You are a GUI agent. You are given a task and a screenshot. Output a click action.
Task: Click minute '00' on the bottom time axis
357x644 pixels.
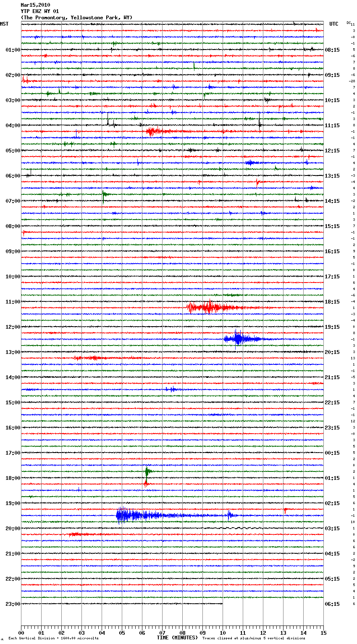(x=21, y=633)
